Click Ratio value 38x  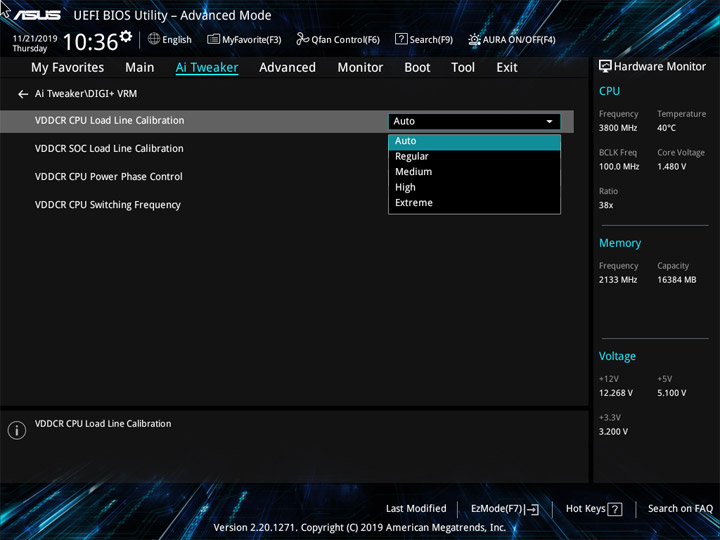[606, 205]
